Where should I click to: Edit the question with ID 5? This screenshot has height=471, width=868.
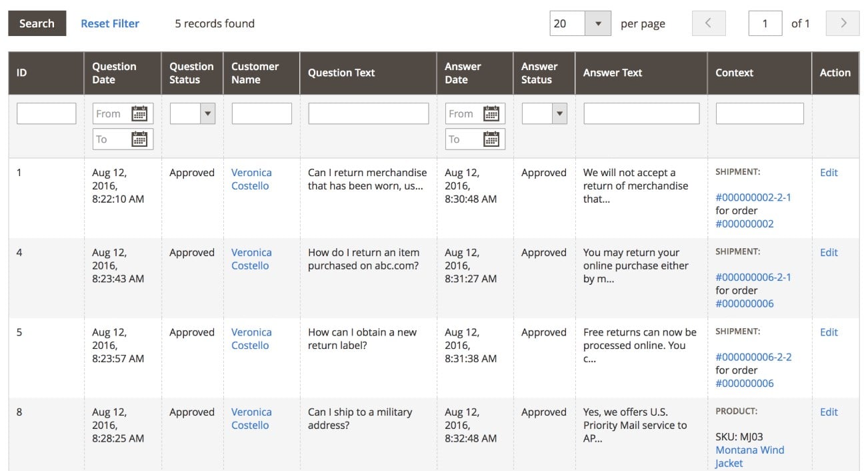click(829, 332)
